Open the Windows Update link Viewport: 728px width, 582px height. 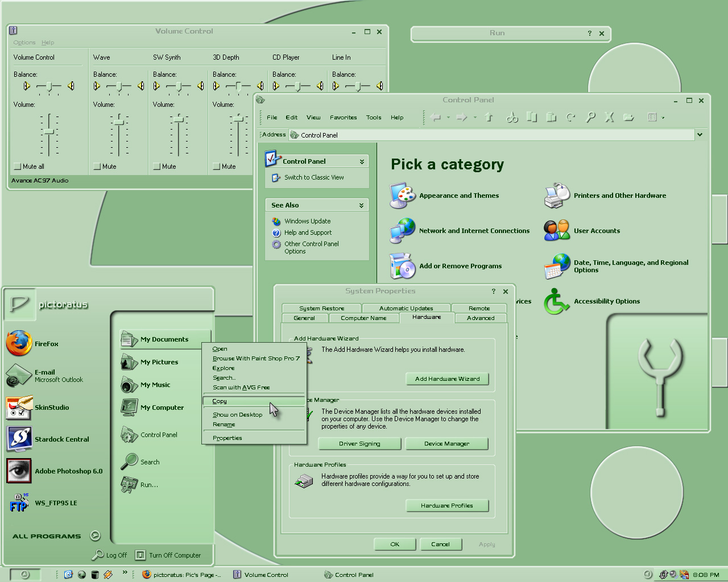click(x=307, y=221)
